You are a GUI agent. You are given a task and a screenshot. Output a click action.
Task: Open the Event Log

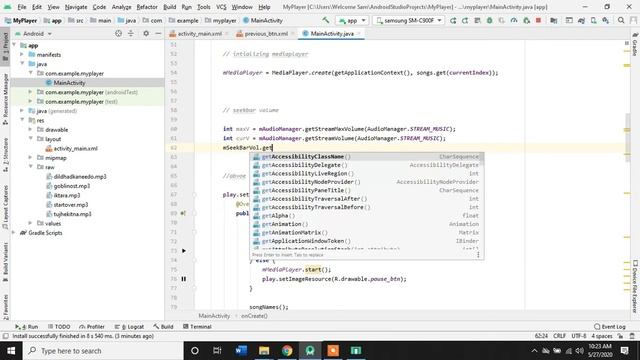(x=610, y=327)
